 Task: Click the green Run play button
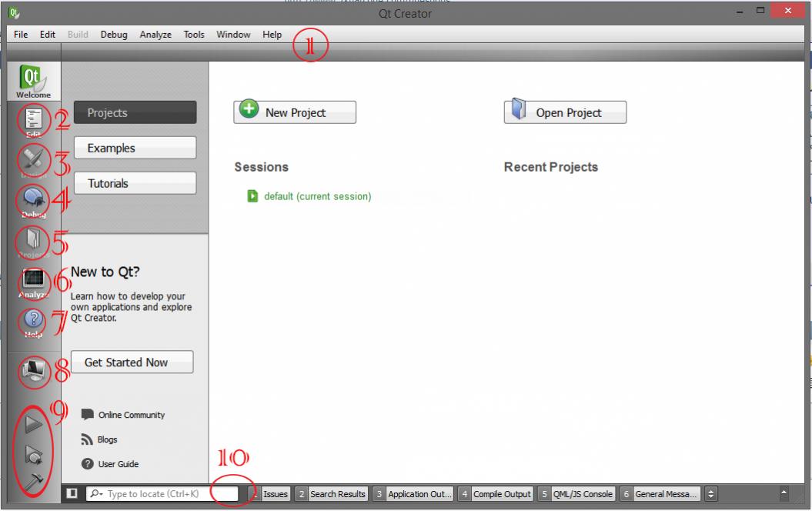(x=34, y=424)
